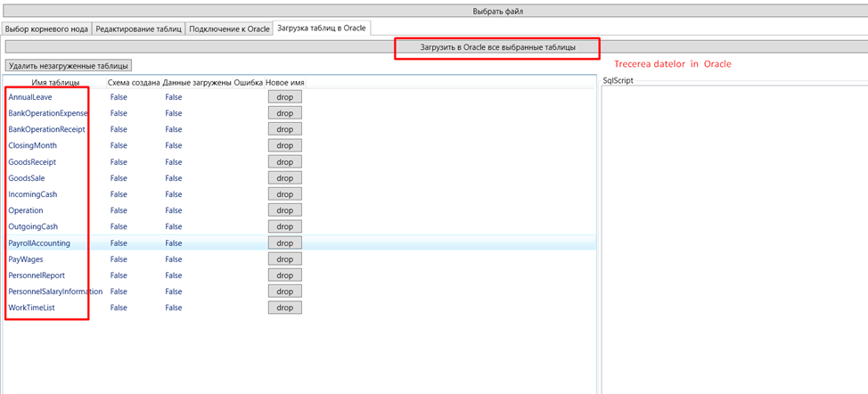Select the PersonnelSalaryInformation row
Image resolution: width=868 pixels, height=394 pixels.
299,291
